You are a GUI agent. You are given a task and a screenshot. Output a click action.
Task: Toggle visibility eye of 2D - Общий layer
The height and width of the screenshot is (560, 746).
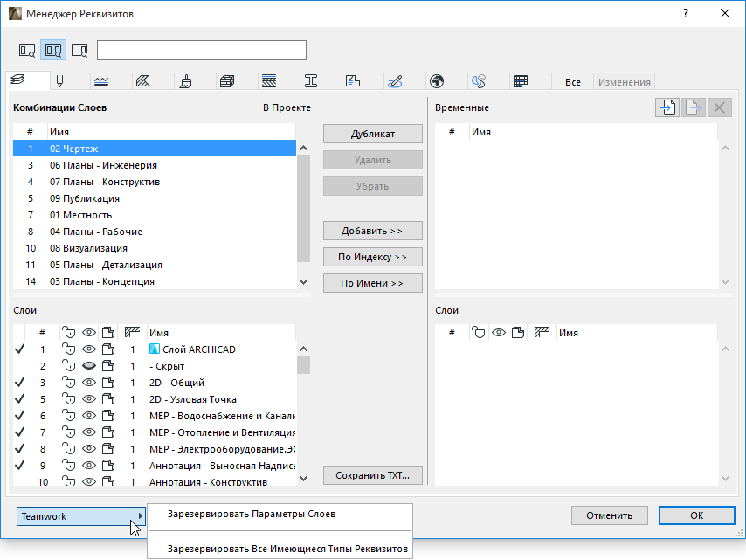pyautogui.click(x=89, y=383)
